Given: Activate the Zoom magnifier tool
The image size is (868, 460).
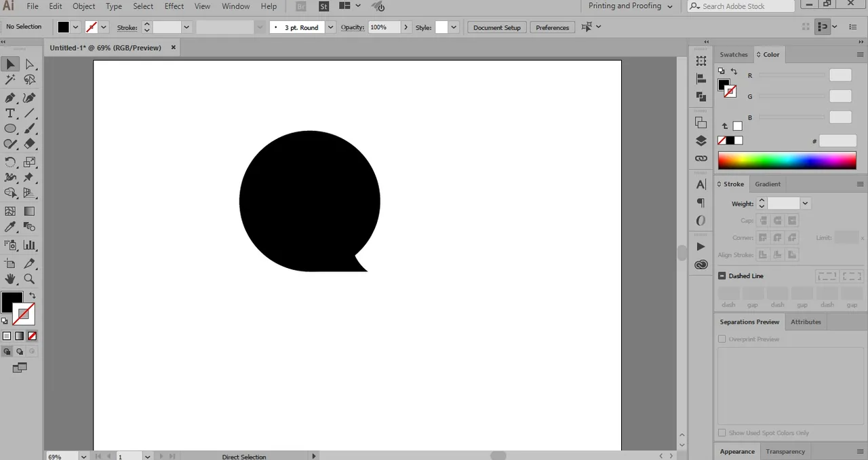Looking at the screenshot, I should (30, 279).
